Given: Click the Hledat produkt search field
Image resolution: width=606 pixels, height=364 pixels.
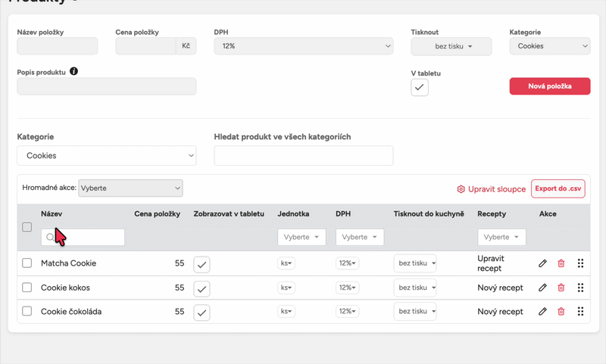Looking at the screenshot, I should click(x=303, y=156).
